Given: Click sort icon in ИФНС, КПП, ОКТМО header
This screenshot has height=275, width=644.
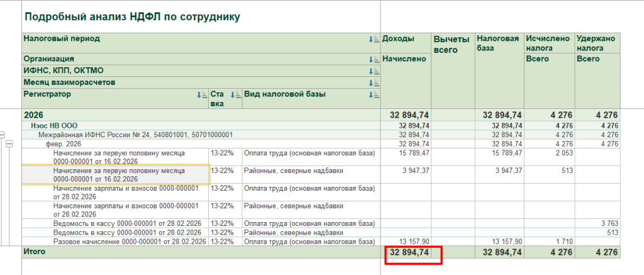Looking at the screenshot, I should coord(374,71).
